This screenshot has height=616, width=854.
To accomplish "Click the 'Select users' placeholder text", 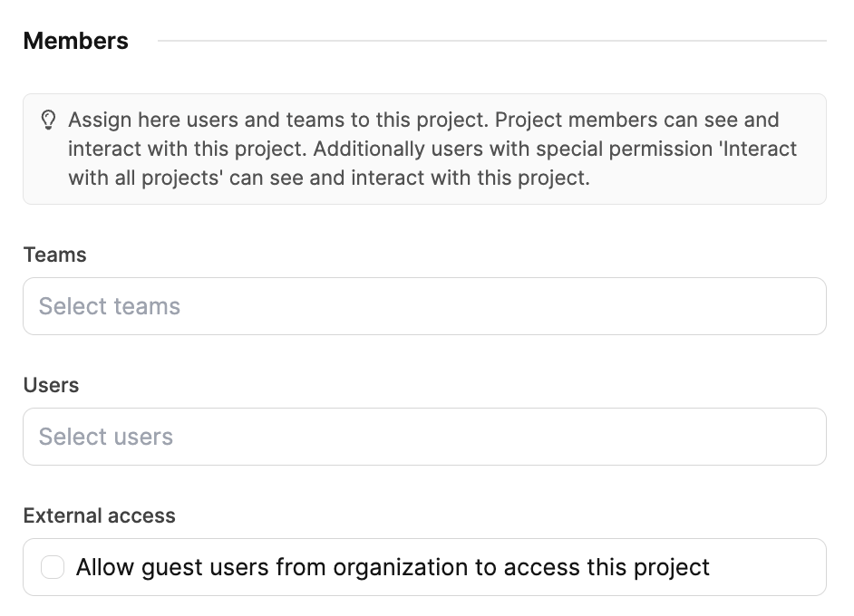I will point(106,437).
